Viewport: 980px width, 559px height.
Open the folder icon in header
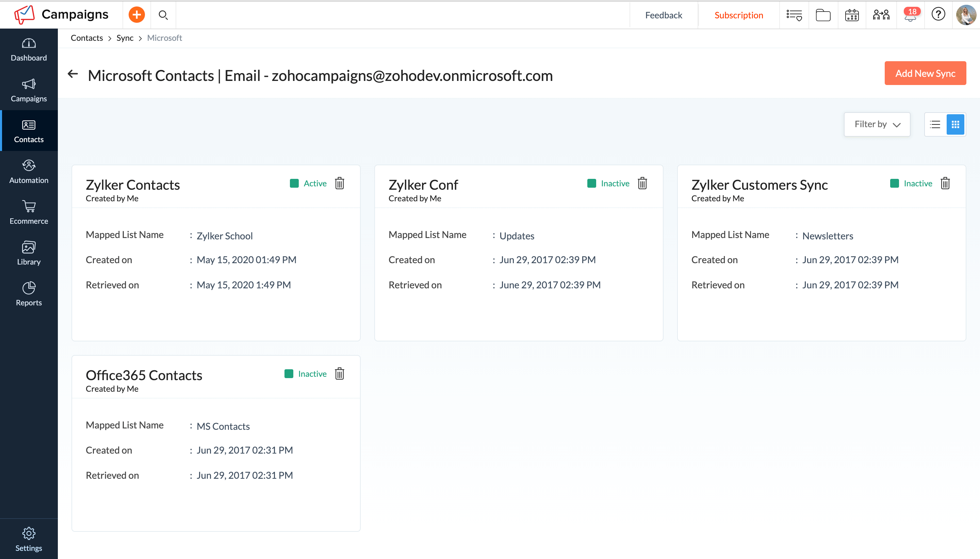pyautogui.click(x=822, y=15)
